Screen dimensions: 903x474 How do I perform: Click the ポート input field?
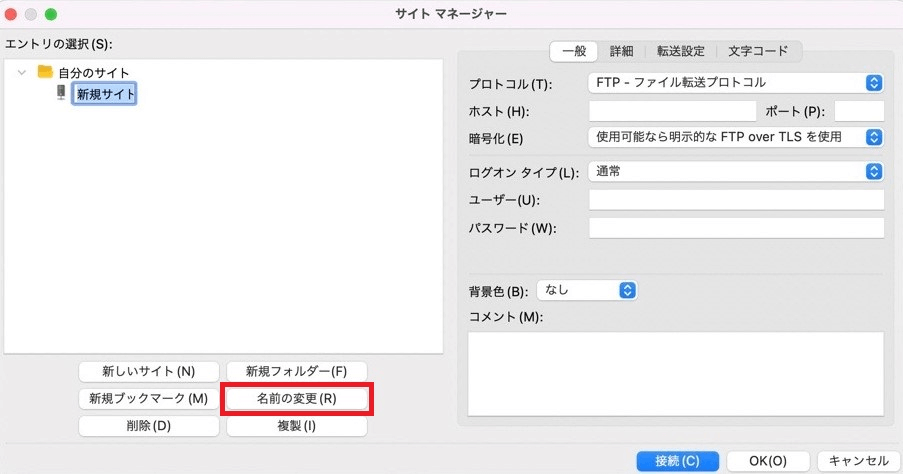pyautogui.click(x=858, y=110)
